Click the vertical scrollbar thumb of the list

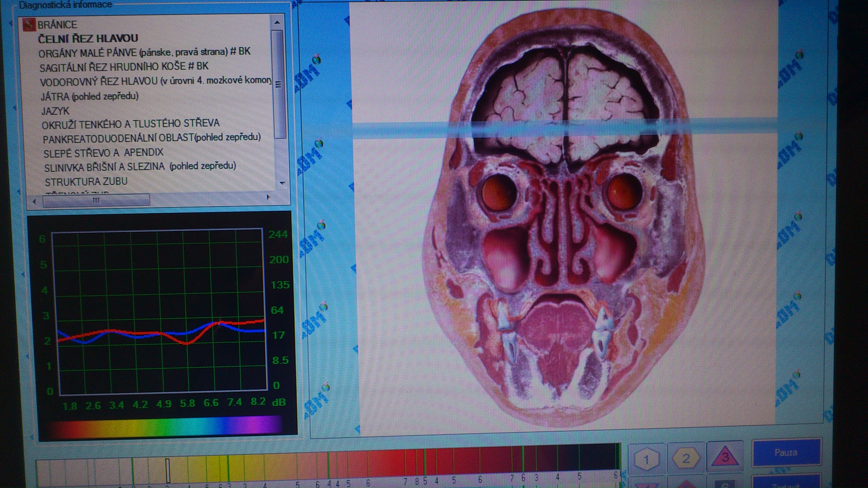[x=279, y=84]
